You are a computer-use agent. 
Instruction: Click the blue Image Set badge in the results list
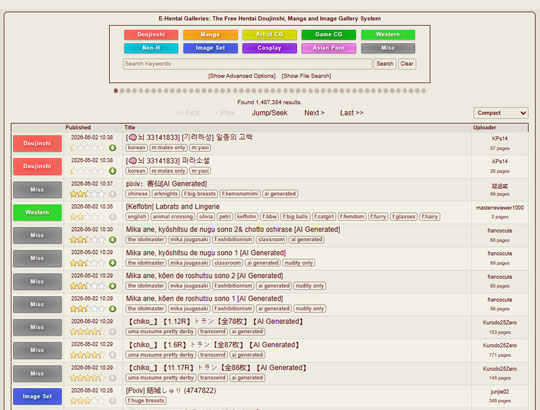click(x=38, y=396)
